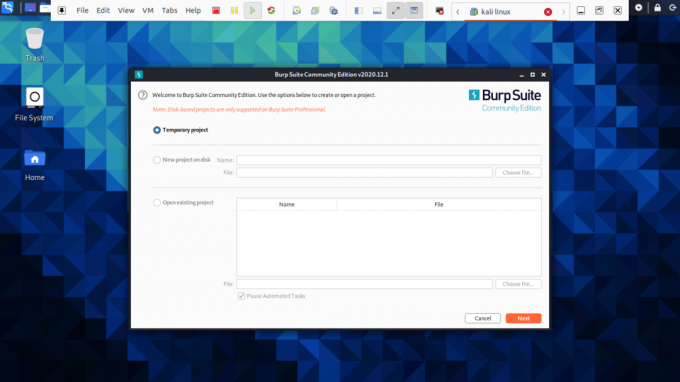Click the green play VM icon
This screenshot has width=680, height=382.
[x=252, y=10]
